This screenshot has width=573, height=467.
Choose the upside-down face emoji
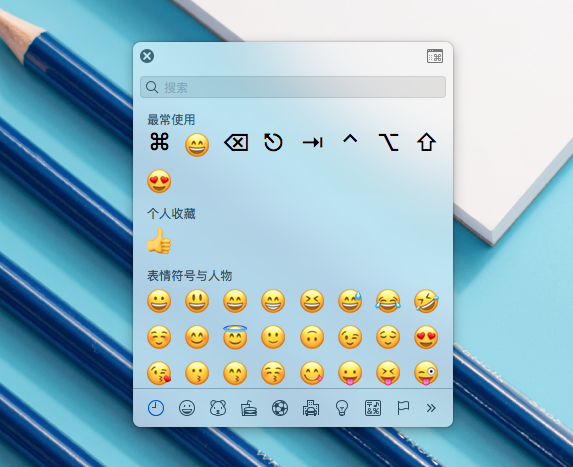tap(312, 337)
